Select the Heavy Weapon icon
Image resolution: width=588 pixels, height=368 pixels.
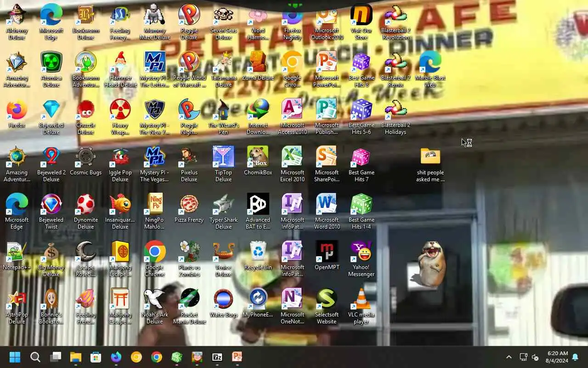(120, 117)
